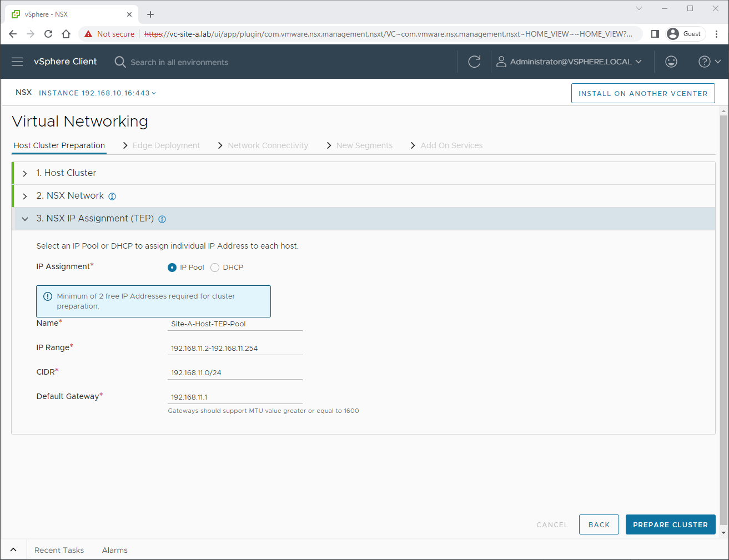Screen dimensions: 729x560
Task: Click the Not secure warning icon
Action: (x=88, y=34)
